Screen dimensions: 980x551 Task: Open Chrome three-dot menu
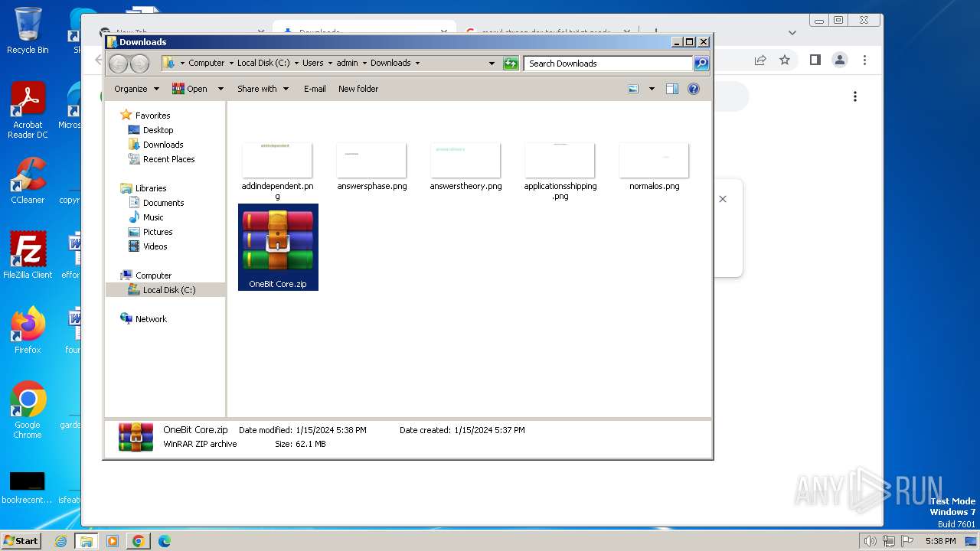(x=864, y=60)
